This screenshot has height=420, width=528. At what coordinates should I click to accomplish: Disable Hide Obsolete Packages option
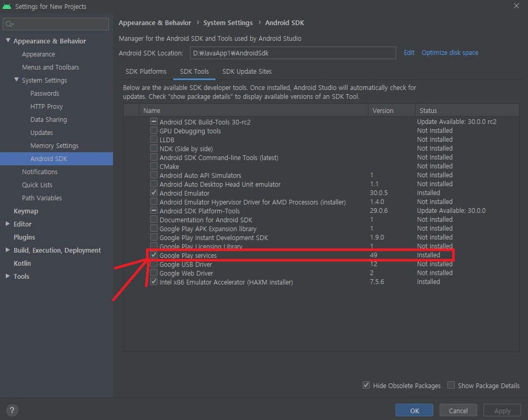366,385
